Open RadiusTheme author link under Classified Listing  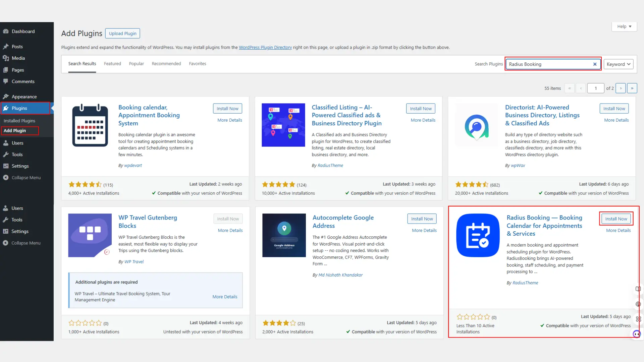click(x=330, y=166)
